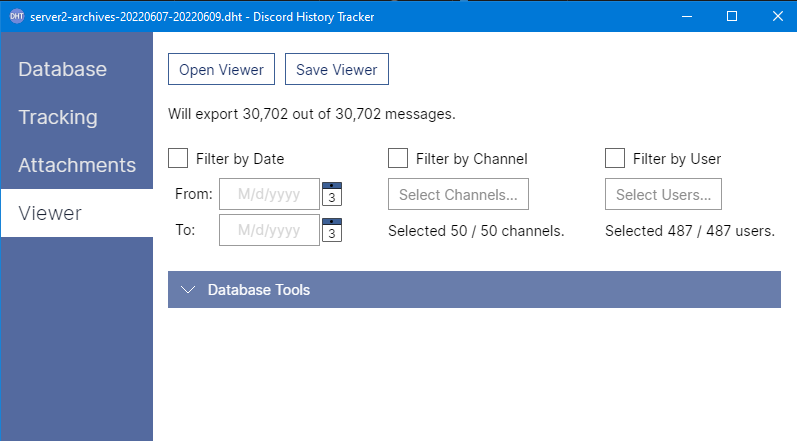Viewport: 797px width, 441px height.
Task: Click the 'Filter by User' label
Action: click(x=677, y=159)
